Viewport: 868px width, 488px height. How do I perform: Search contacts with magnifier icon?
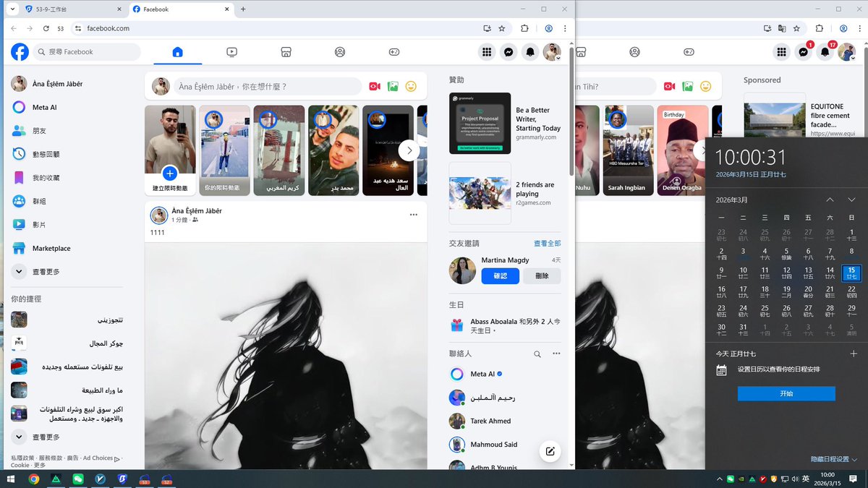tap(537, 354)
